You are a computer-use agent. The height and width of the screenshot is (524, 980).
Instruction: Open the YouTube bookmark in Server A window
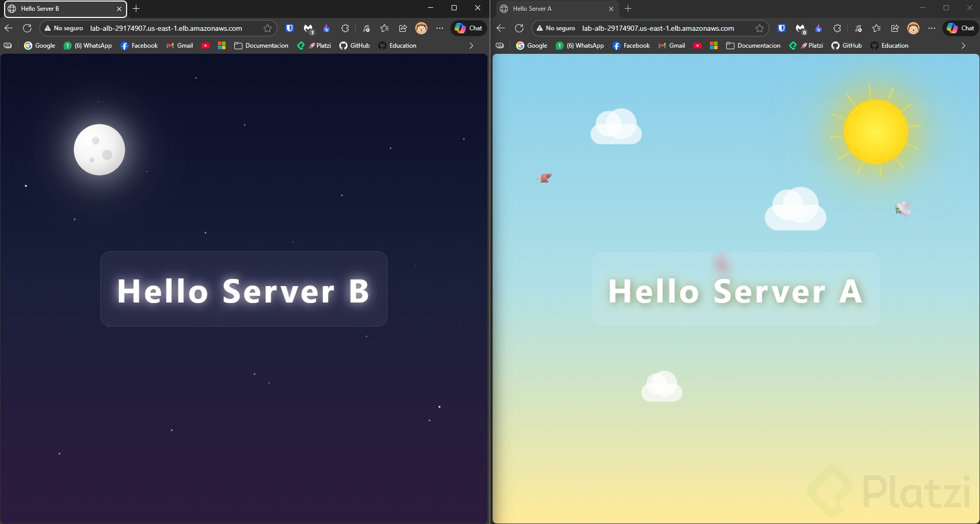(x=698, y=46)
